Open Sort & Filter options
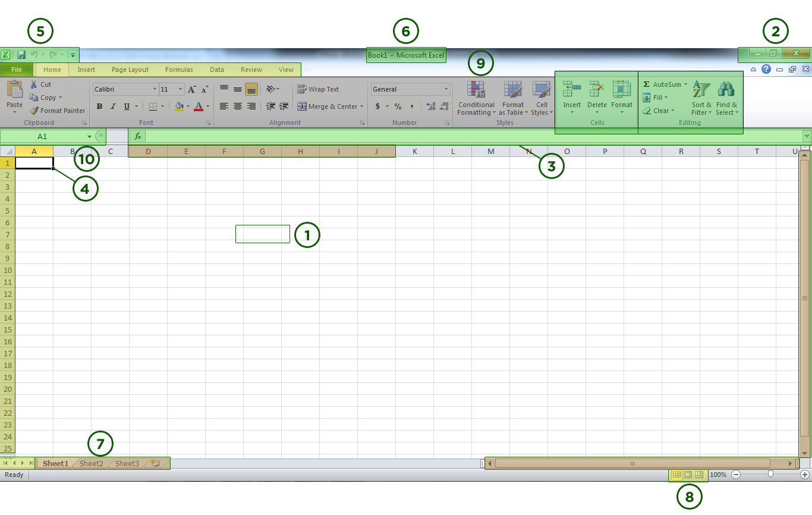The height and width of the screenshot is (515, 812). [701, 98]
